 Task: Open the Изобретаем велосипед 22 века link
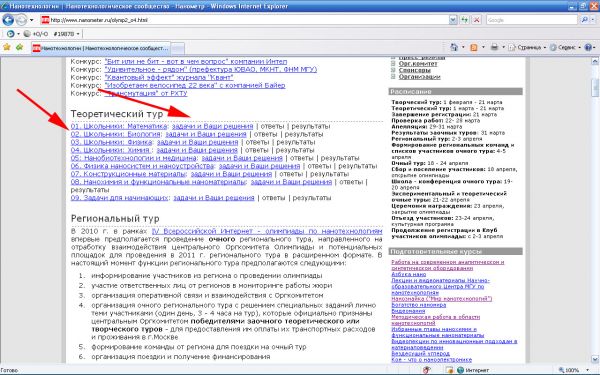(x=195, y=85)
